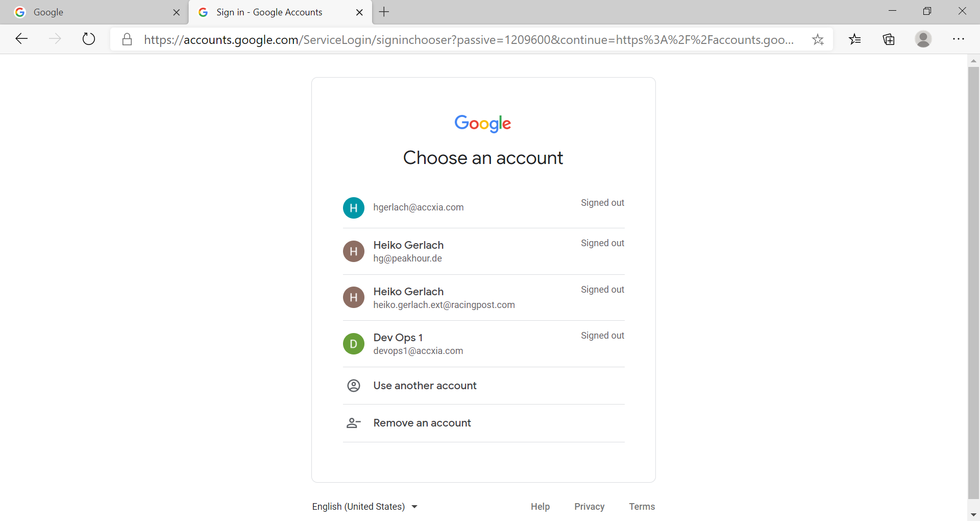Close the Sign in - Google Accounts tab
The image size is (980, 521).
pos(359,12)
